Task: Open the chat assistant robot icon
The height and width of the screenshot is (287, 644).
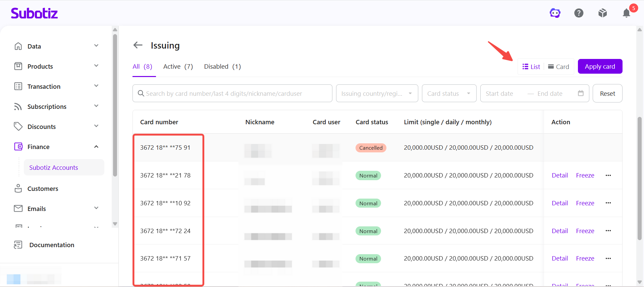Action: click(555, 13)
